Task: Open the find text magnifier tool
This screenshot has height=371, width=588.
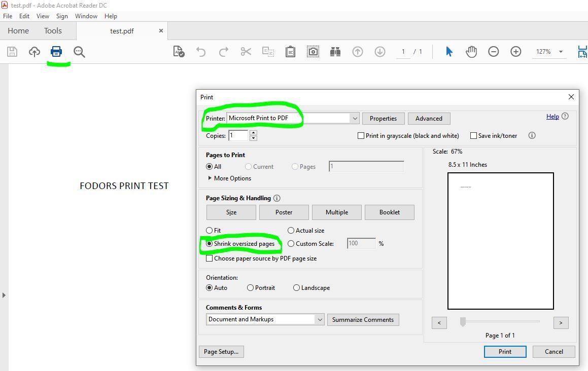Action: pyautogui.click(x=79, y=51)
